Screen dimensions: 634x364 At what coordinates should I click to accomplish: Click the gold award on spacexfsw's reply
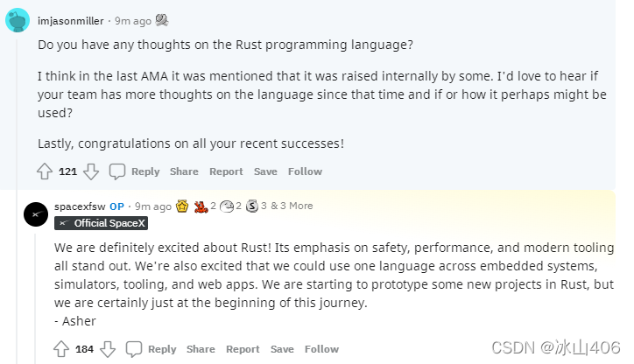pyautogui.click(x=182, y=206)
